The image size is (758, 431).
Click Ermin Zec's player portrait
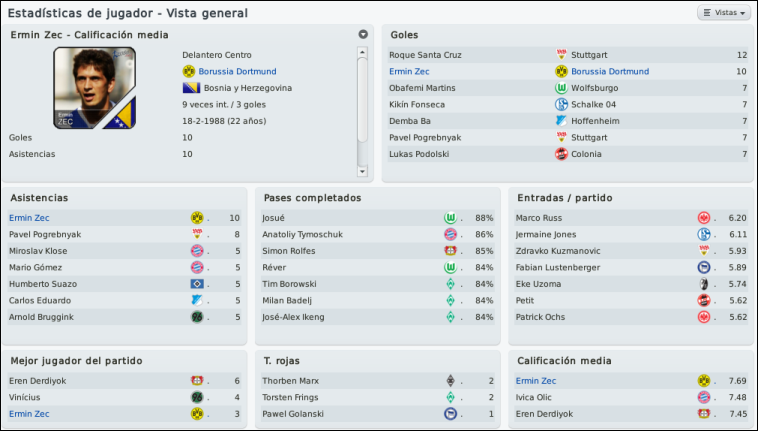coord(94,88)
